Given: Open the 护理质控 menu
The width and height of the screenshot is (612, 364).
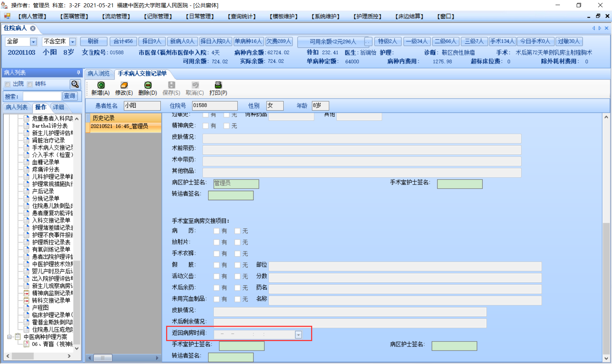Looking at the screenshot, I should 368,16.
